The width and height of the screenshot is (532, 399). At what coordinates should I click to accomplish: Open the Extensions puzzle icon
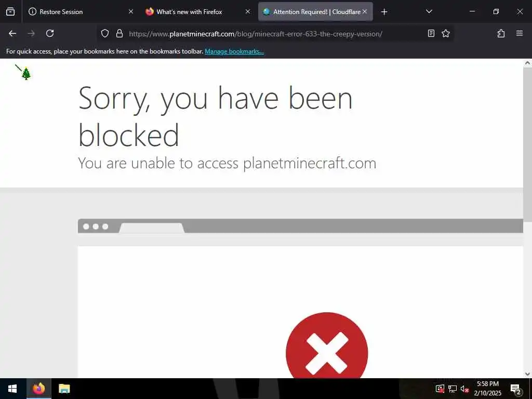pyautogui.click(x=501, y=33)
